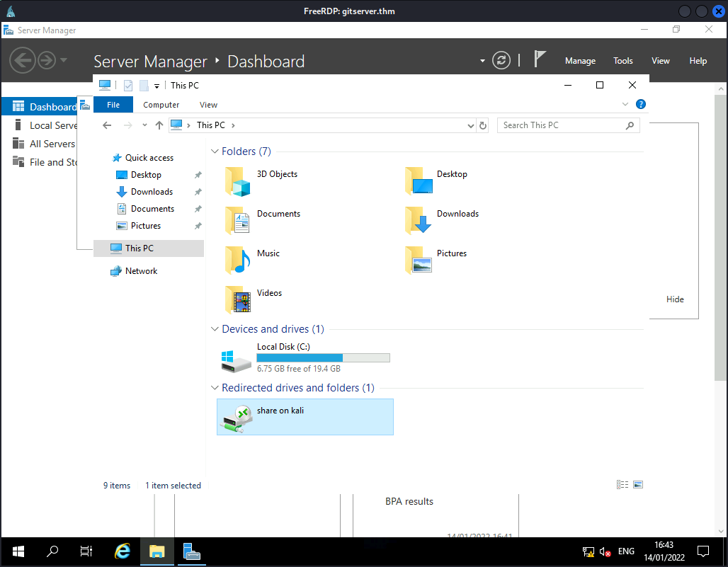Viewport: 728px width, 567px height.
Task: Open the Music folder
Action: point(253,260)
